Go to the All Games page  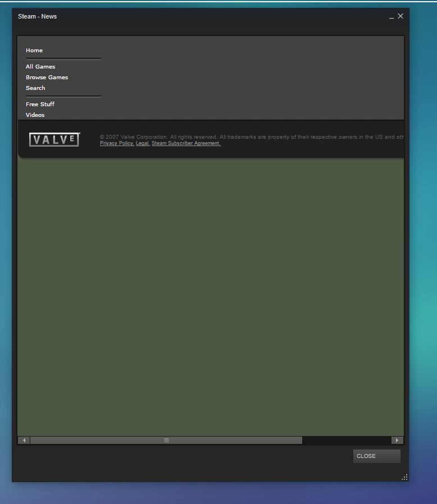click(x=40, y=66)
